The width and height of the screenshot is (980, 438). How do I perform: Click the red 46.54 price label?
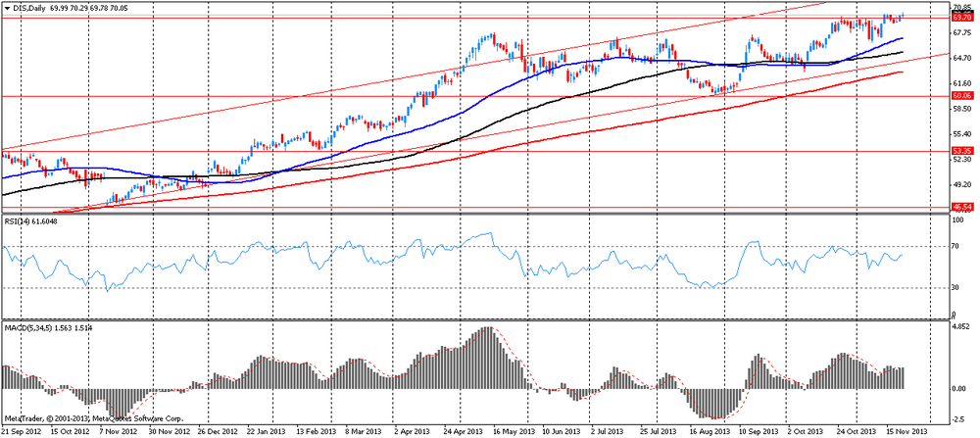[960, 206]
